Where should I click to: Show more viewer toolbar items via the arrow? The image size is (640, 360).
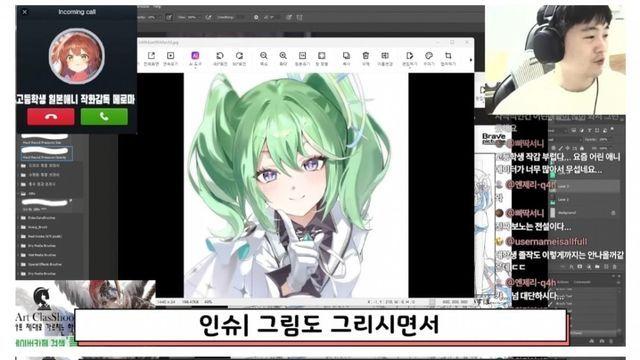[471, 60]
